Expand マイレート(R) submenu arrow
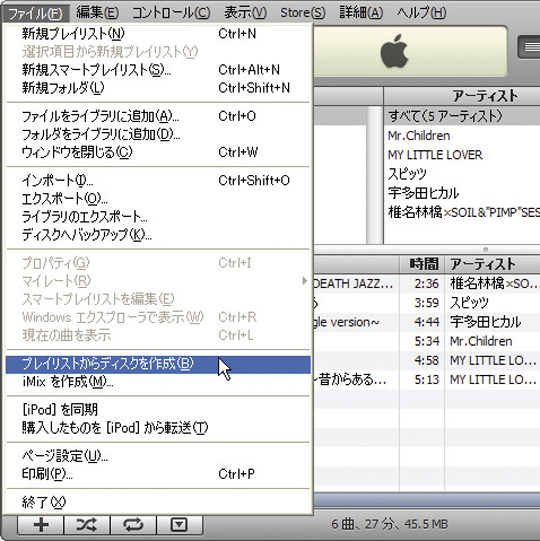The width and height of the screenshot is (540, 541). (x=304, y=281)
